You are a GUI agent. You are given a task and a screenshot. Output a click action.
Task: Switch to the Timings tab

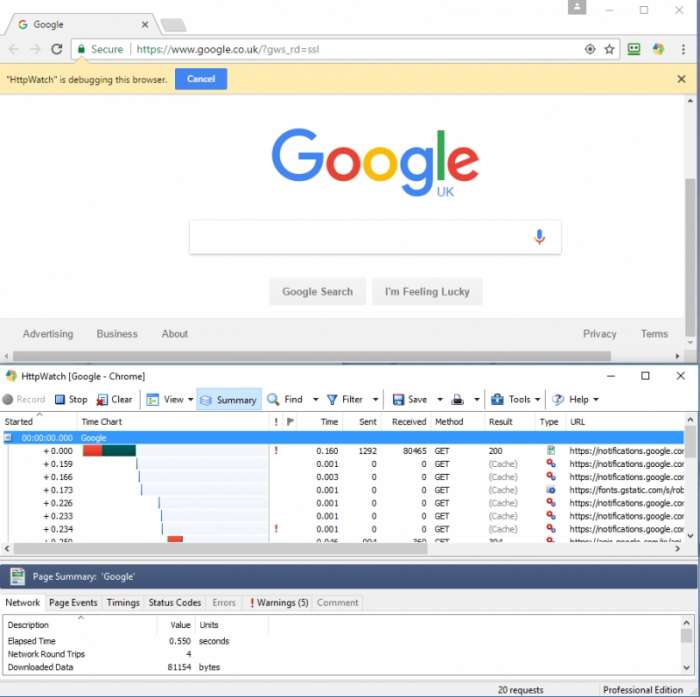coord(123,602)
